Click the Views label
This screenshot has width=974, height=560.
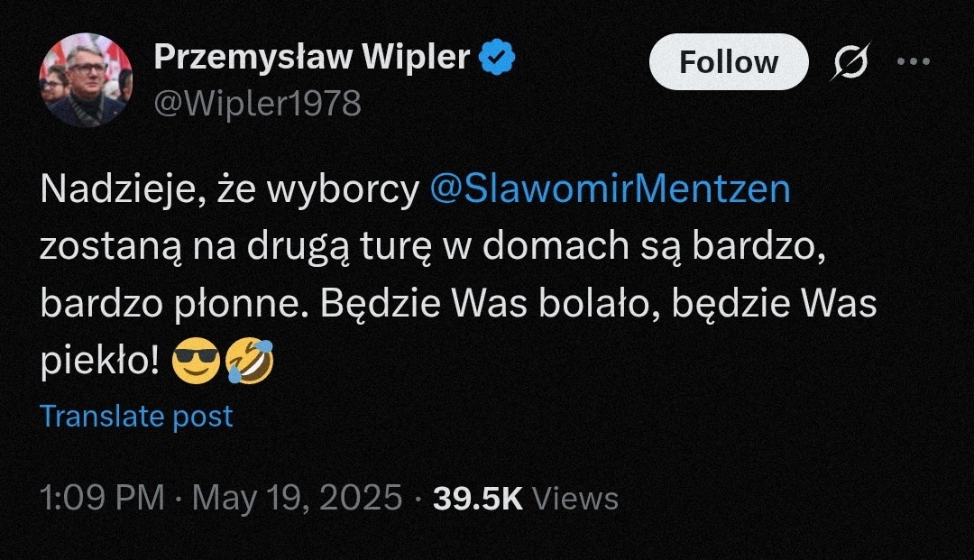[x=575, y=499]
